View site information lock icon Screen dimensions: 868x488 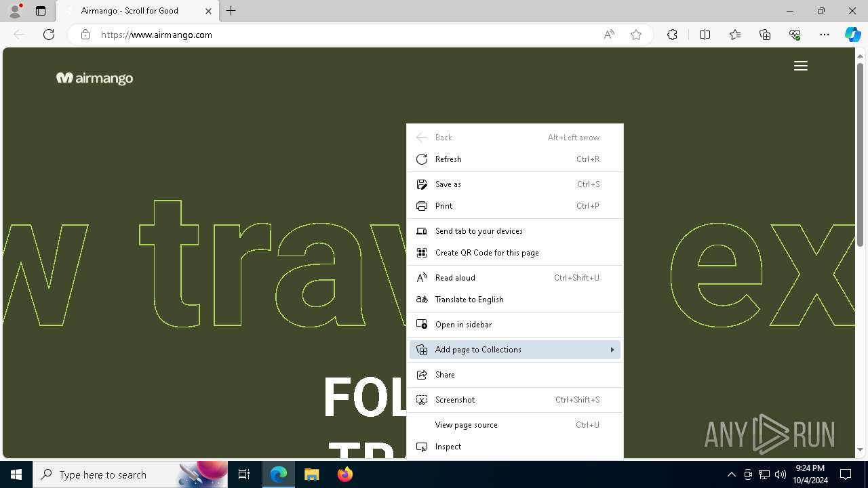pyautogui.click(x=85, y=35)
